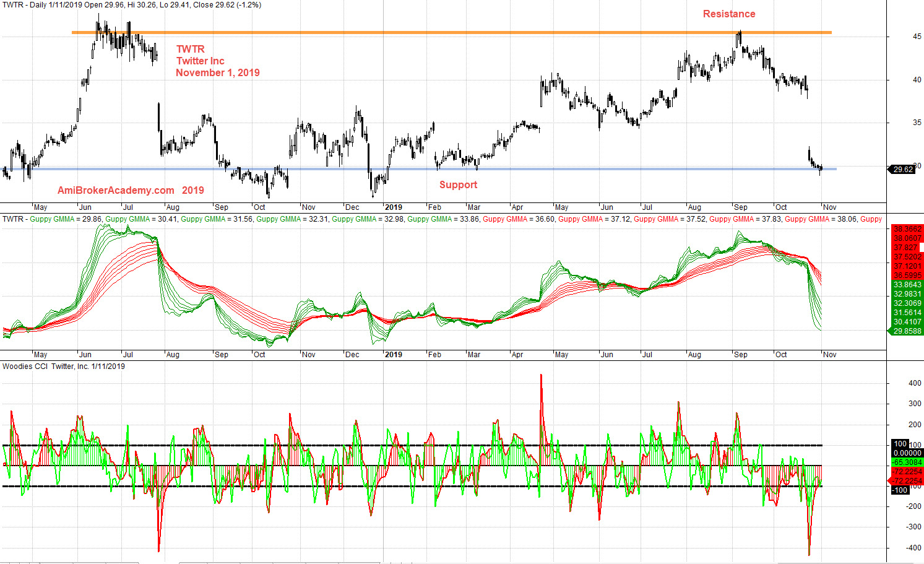This screenshot has height=564, width=924.
Task: Click the green 31.5614 GMMA value tag
Action: click(907, 313)
